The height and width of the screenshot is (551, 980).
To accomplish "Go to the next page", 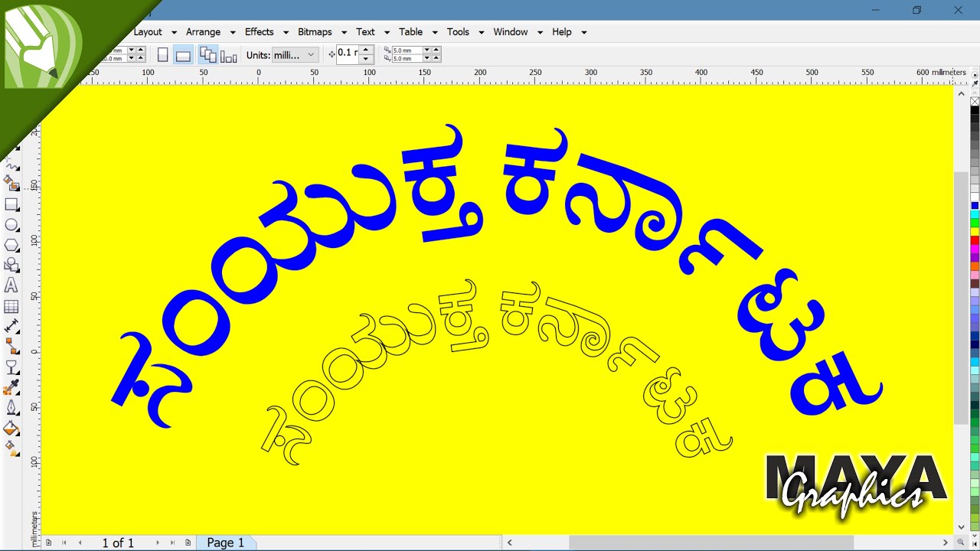I will pos(158,543).
